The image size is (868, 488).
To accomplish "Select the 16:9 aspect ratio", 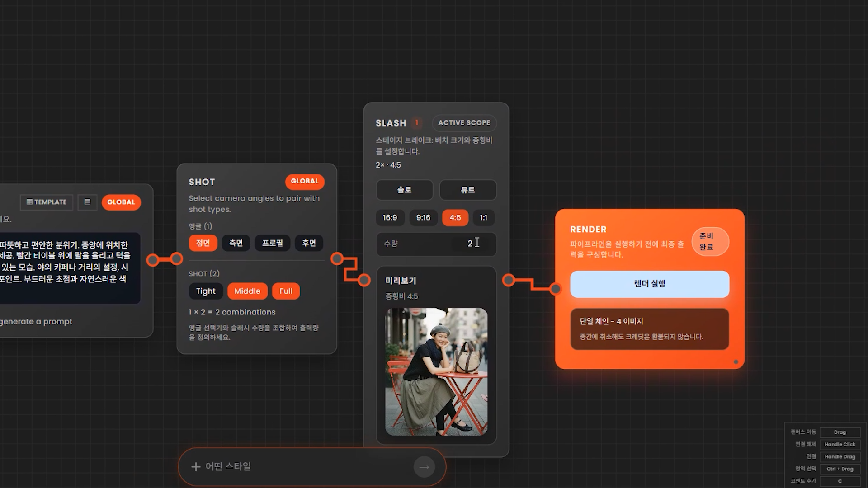I will click(390, 218).
